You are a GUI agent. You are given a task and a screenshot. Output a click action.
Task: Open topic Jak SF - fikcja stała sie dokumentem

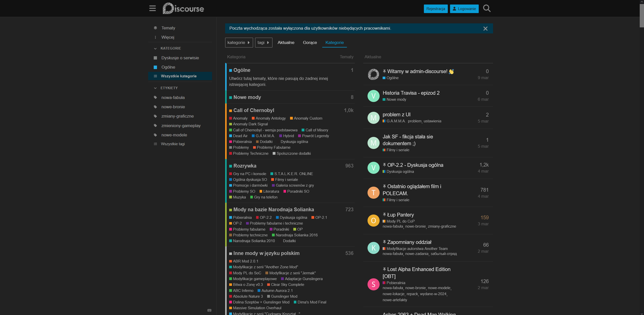[408, 140]
